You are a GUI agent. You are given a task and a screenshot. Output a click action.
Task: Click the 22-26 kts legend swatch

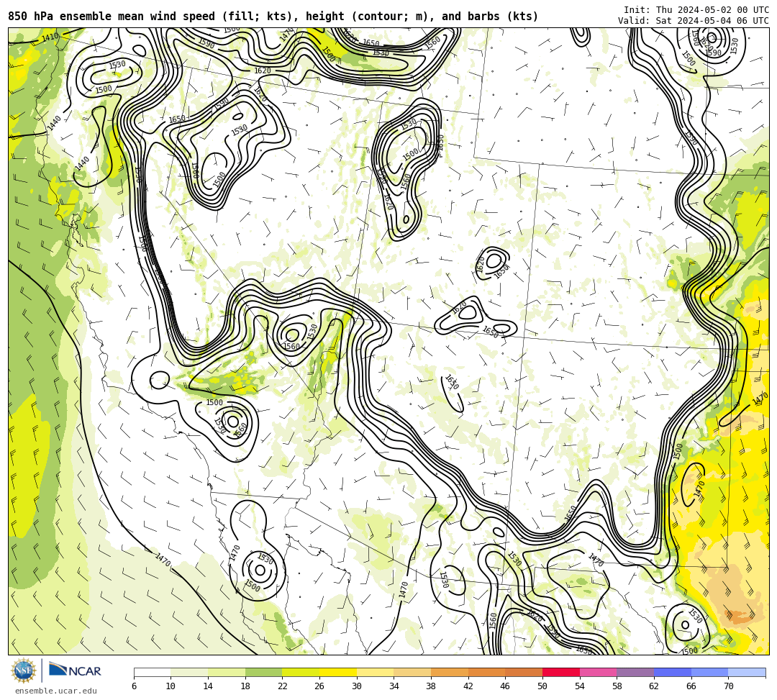pyautogui.click(x=301, y=672)
